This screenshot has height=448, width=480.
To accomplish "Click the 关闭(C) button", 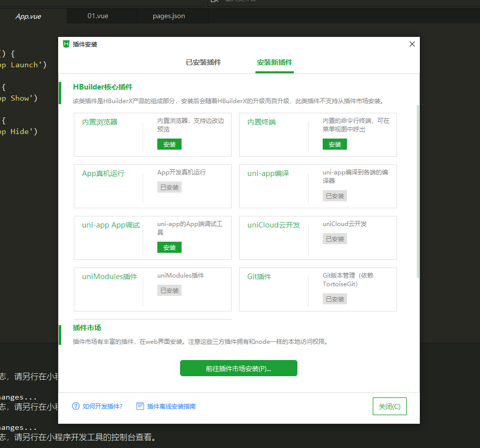I will tap(389, 407).
